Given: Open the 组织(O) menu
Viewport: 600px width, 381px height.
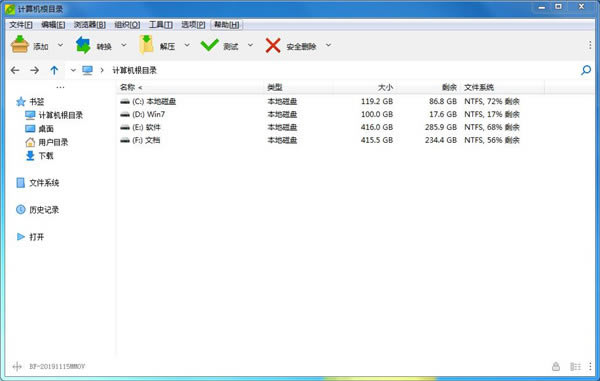Looking at the screenshot, I should coord(127,25).
